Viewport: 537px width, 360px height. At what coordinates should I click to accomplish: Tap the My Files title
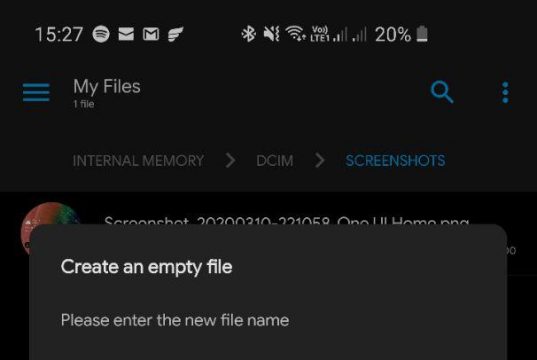(x=107, y=86)
